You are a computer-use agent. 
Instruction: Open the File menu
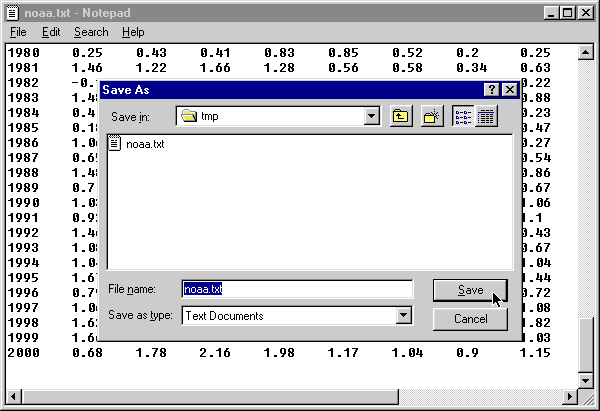[x=18, y=32]
